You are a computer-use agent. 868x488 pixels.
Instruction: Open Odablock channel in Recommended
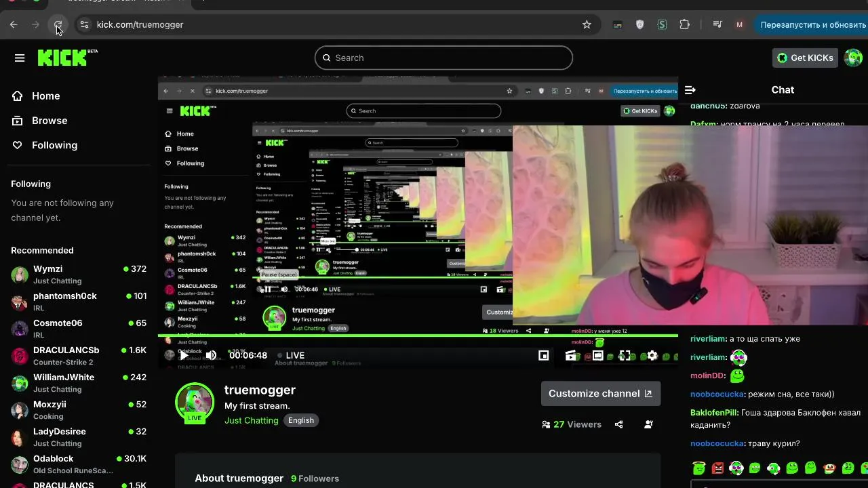(x=79, y=464)
